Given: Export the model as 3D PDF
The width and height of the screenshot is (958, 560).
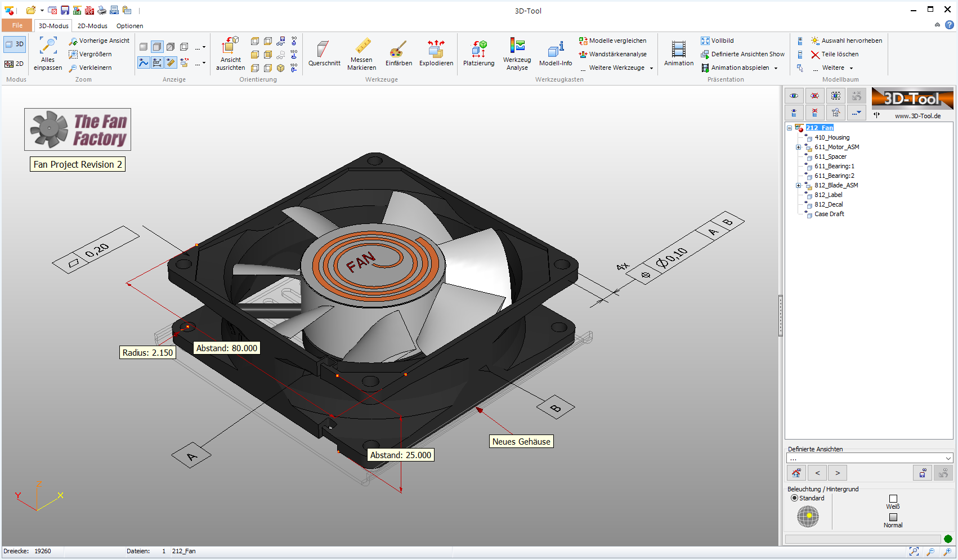Looking at the screenshot, I should (x=89, y=10).
